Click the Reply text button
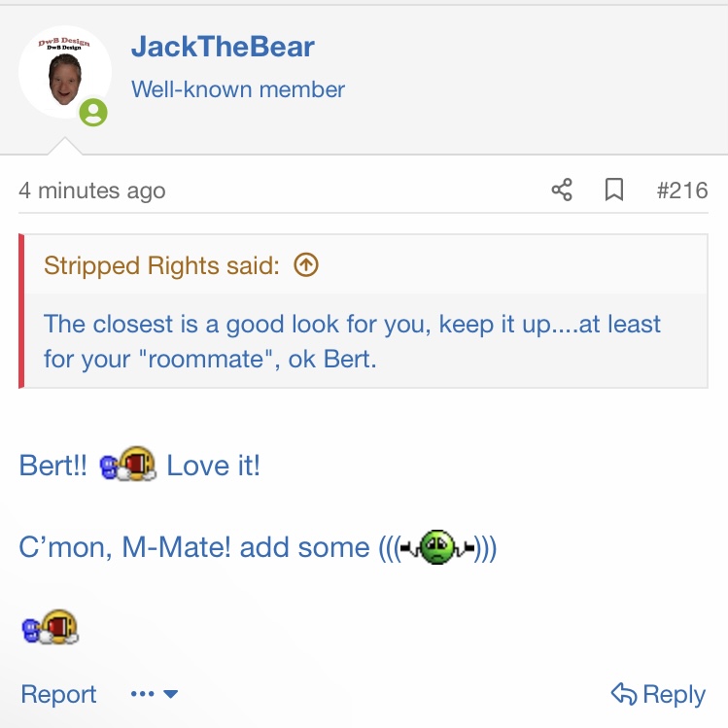Image resolution: width=728 pixels, height=728 pixels. tap(674, 694)
